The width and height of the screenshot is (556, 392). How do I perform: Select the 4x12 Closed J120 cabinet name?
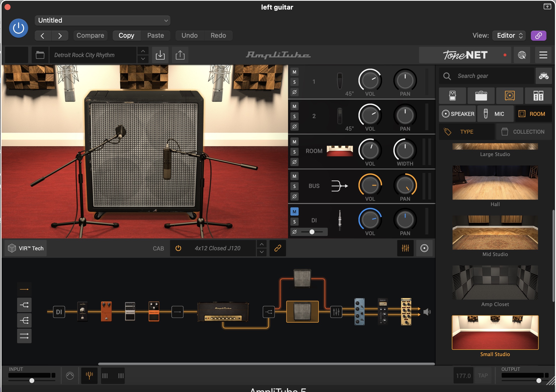click(x=218, y=248)
